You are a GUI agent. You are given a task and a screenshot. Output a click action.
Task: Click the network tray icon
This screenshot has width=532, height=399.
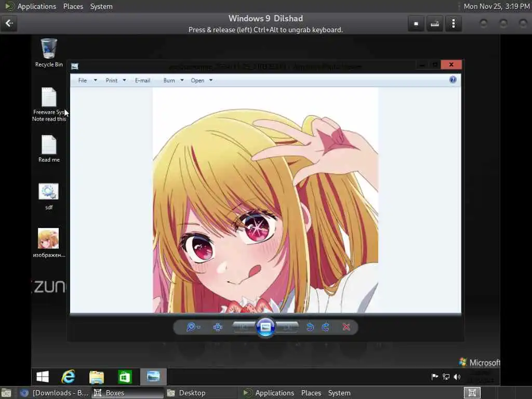(x=446, y=377)
